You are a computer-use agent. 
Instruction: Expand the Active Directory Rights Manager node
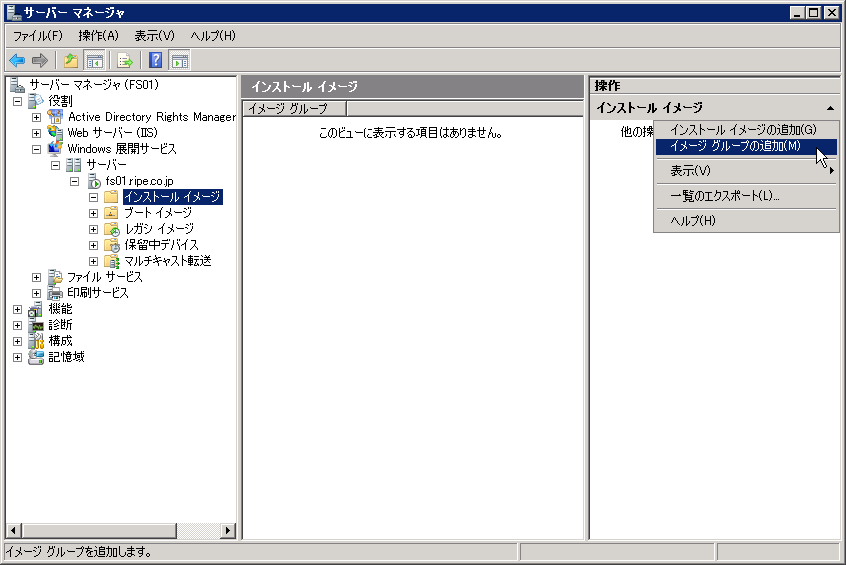pos(36,117)
